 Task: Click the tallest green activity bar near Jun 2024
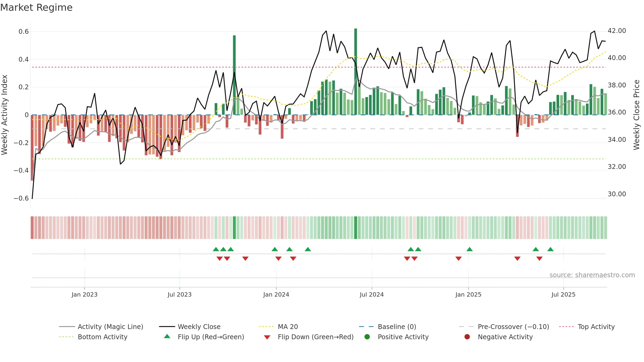click(356, 72)
